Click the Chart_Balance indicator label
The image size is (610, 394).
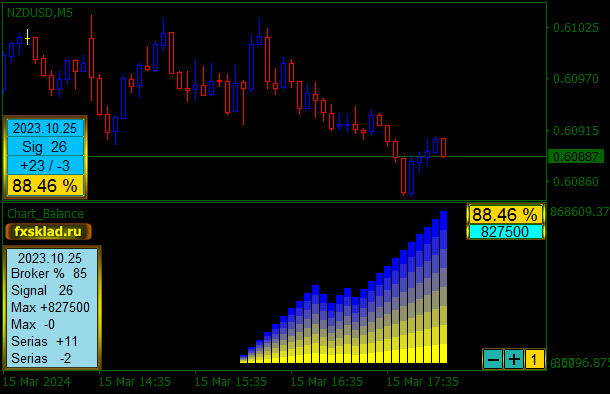pyautogui.click(x=45, y=214)
